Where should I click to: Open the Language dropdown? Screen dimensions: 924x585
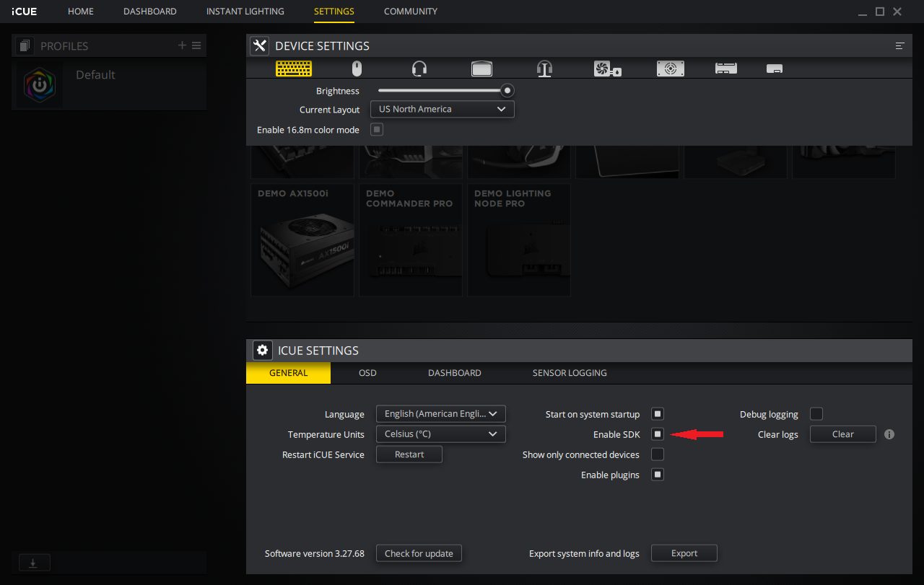(441, 414)
